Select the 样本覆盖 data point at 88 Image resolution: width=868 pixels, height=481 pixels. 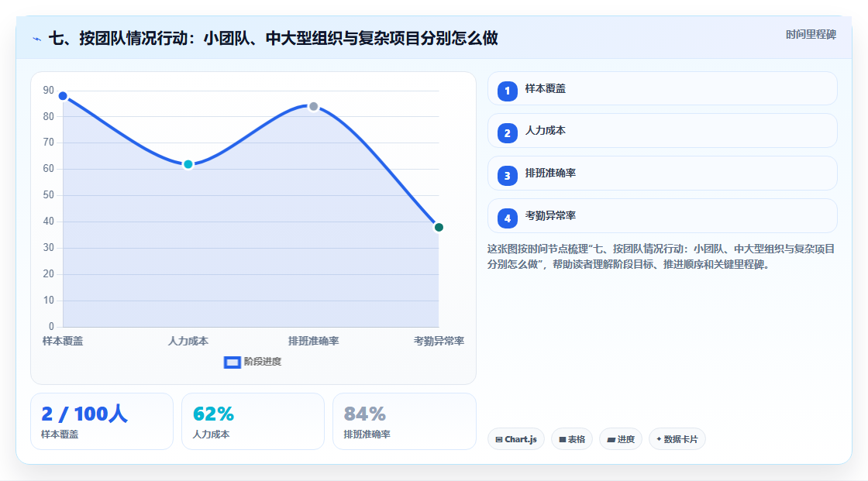(x=63, y=96)
